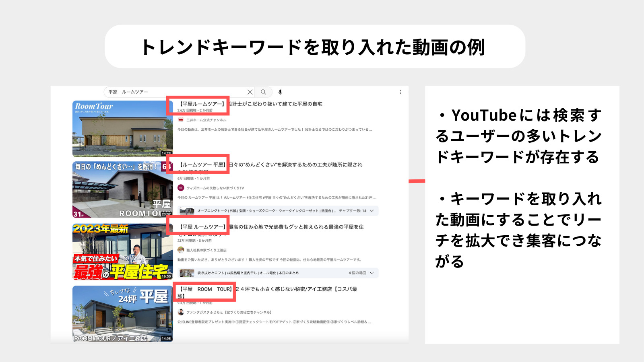Click the microphone voice search icon
This screenshot has height=362, width=644.
(281, 92)
